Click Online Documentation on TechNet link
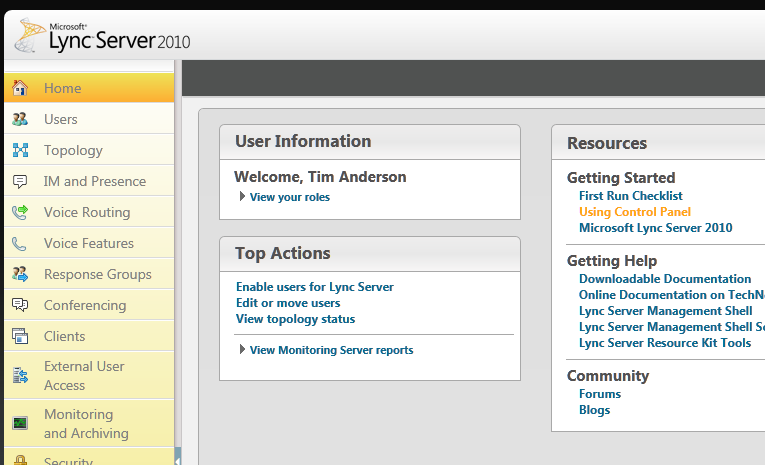This screenshot has height=465, width=765. [x=671, y=295]
